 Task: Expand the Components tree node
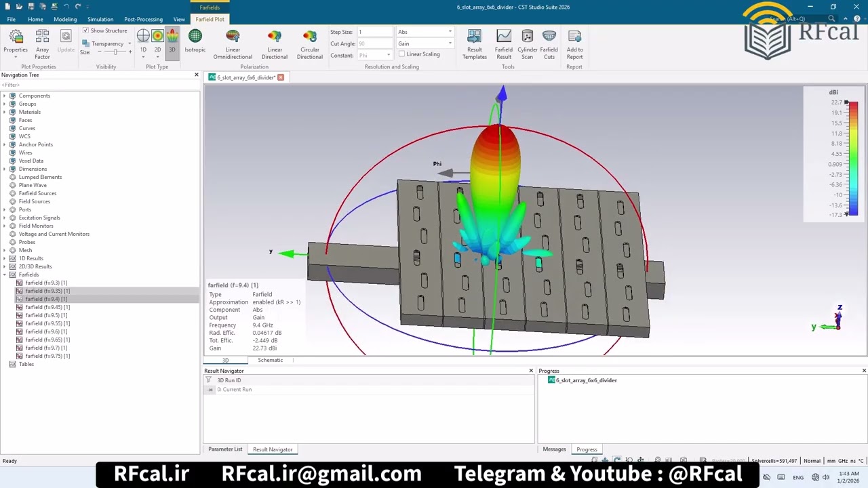tap(5, 96)
